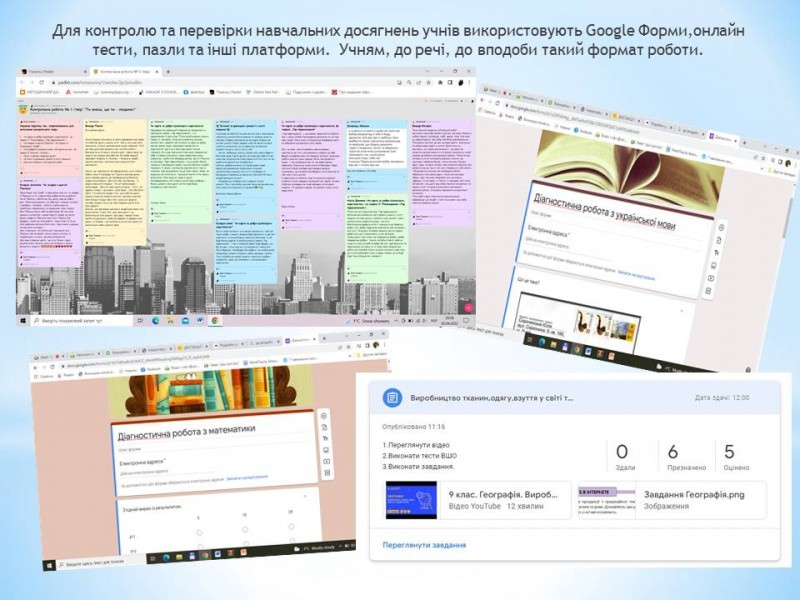The image size is (800, 600).
Task: Click Add question icon in Ukrainian language form
Action: [x=719, y=226]
